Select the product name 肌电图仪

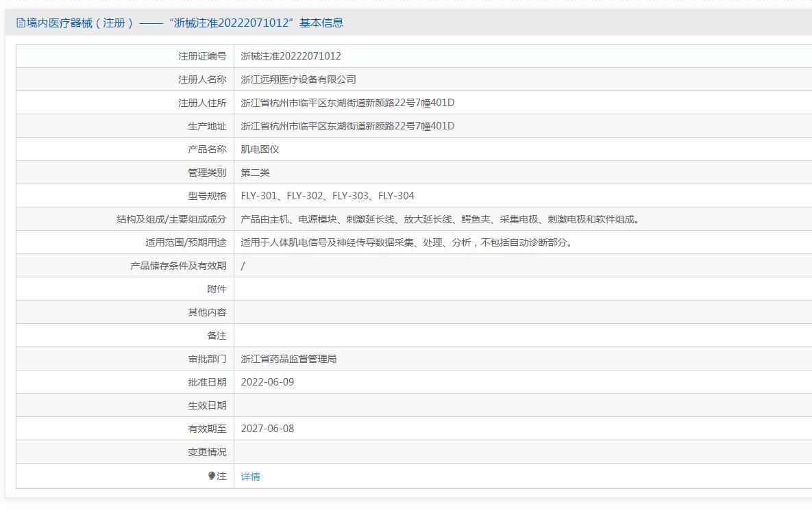[x=260, y=149]
